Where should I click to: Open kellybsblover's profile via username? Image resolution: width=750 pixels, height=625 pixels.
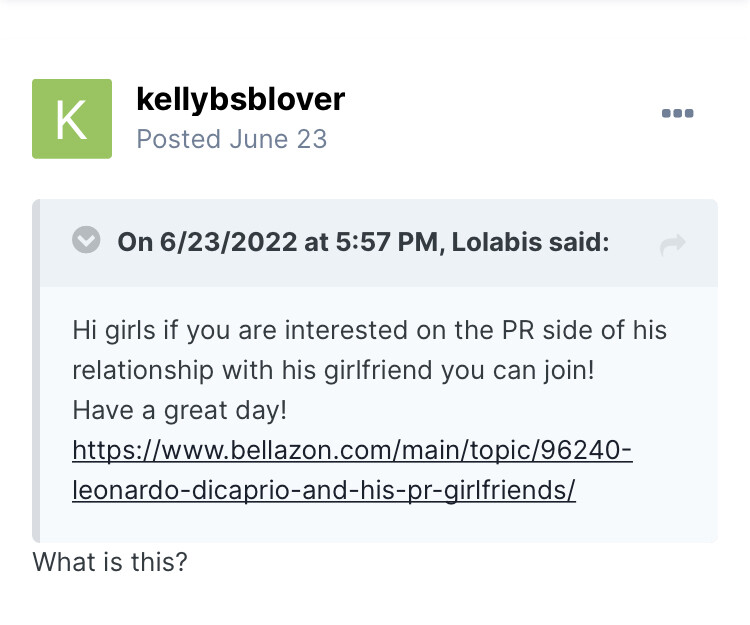(240, 99)
